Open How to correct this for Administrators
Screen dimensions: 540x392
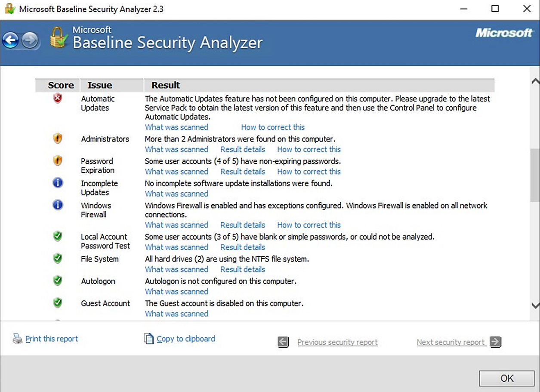coord(309,149)
